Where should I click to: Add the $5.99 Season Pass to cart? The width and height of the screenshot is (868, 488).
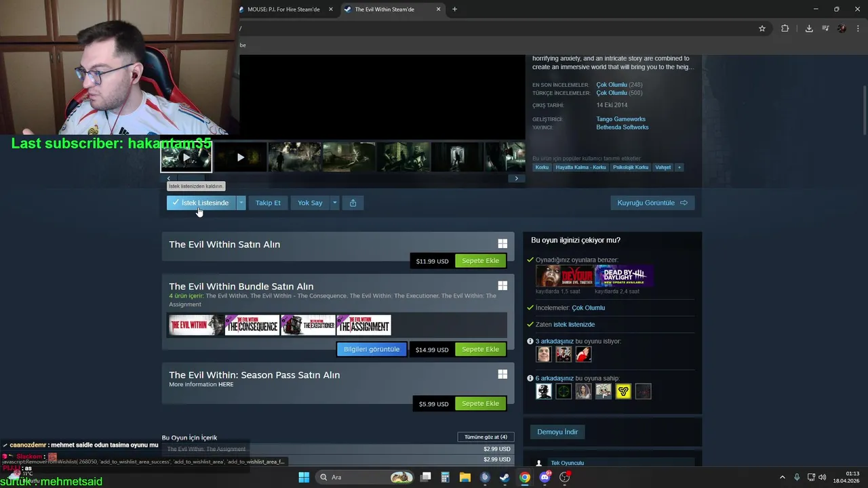tap(480, 404)
